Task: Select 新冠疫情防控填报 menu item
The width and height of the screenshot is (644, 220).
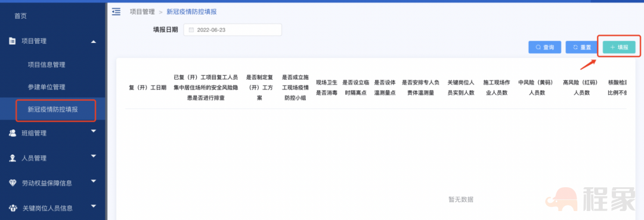Action: click(52, 110)
